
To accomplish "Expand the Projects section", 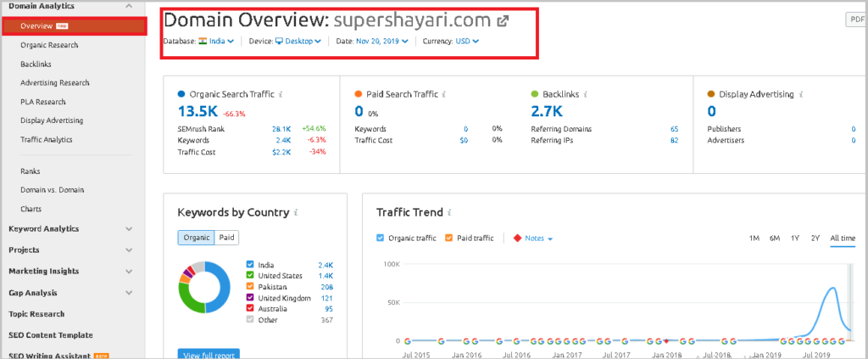I will (x=129, y=250).
